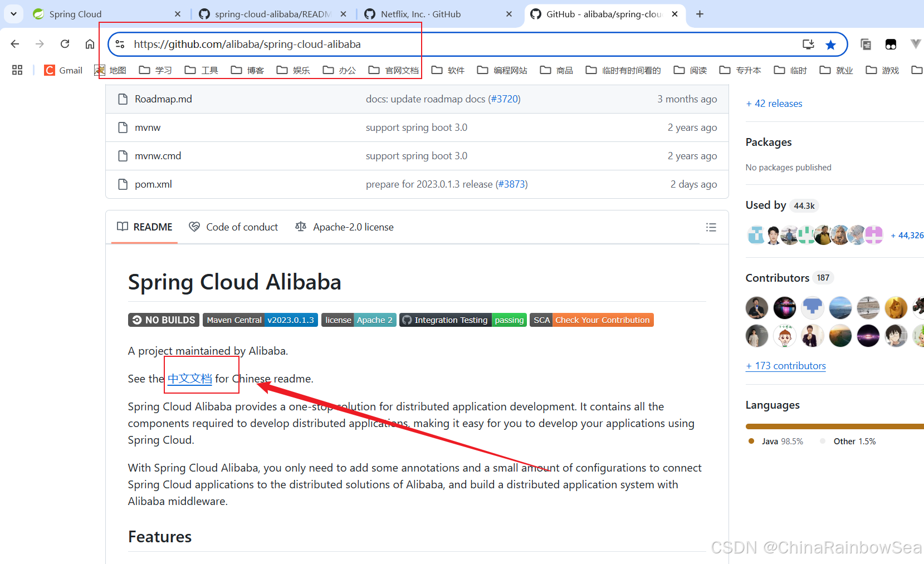This screenshot has height=564, width=924.
Task: Open the 编程网站 bookmarks folder
Action: coord(502,70)
